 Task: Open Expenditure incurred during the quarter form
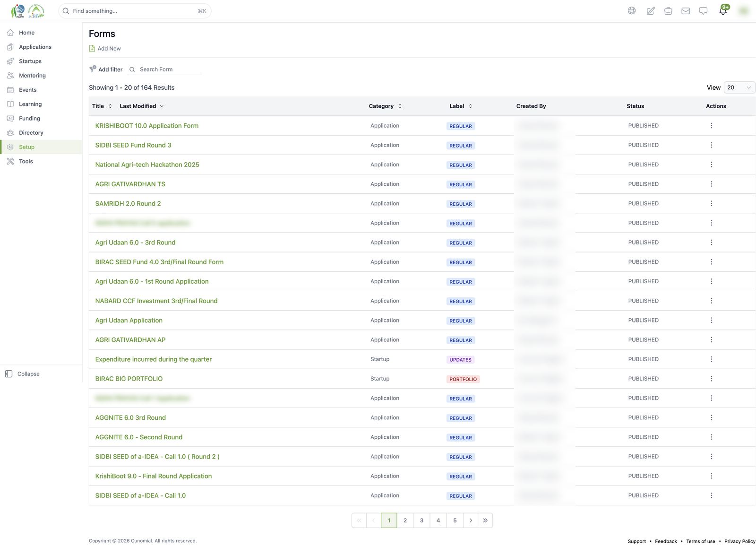click(x=154, y=359)
